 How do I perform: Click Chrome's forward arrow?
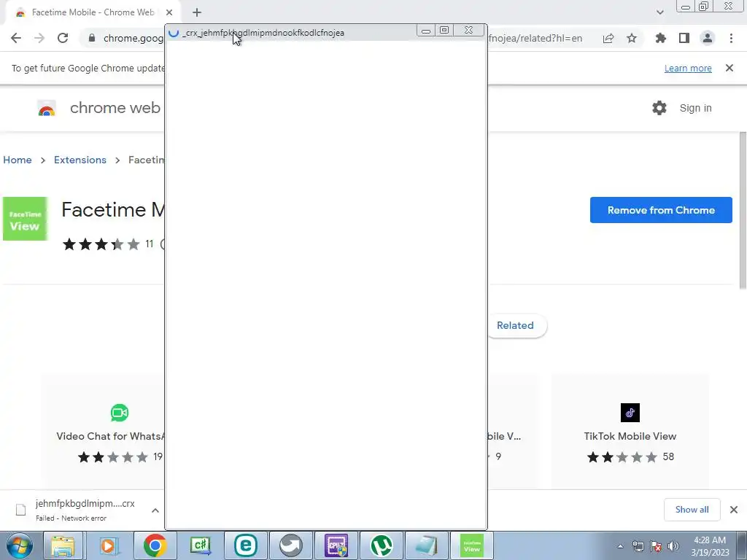pos(39,38)
